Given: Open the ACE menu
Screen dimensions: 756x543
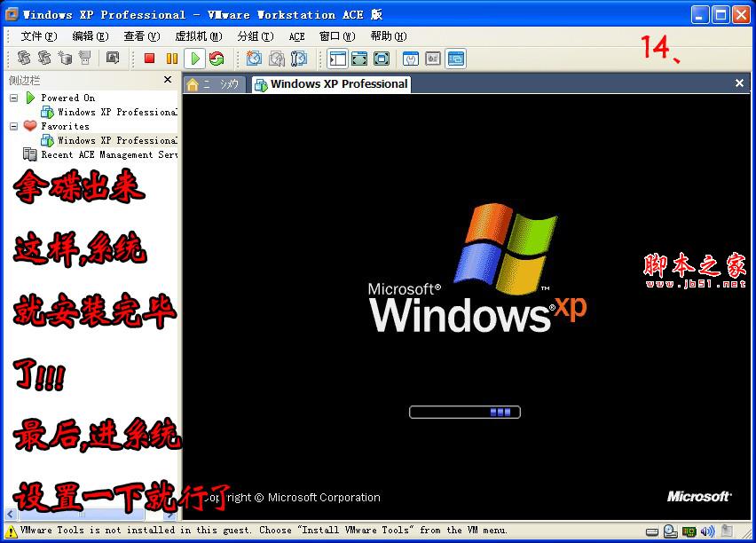Looking at the screenshot, I should click(296, 36).
